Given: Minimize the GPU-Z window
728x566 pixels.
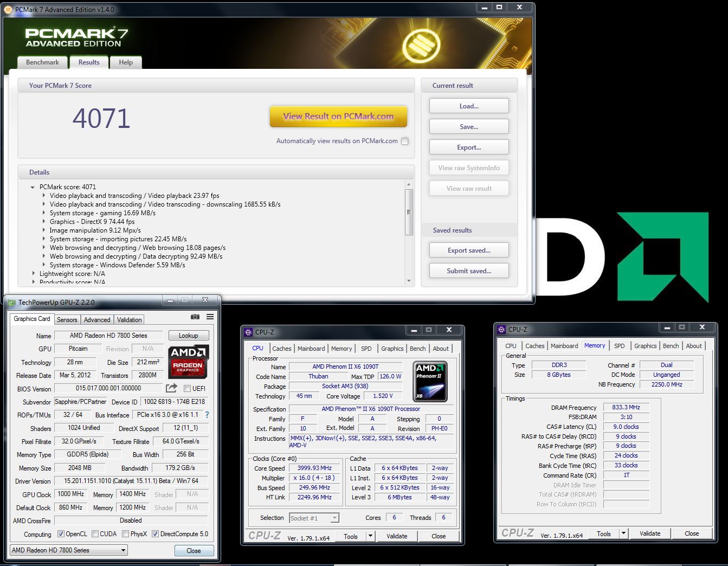Looking at the screenshot, I should 170,300.
